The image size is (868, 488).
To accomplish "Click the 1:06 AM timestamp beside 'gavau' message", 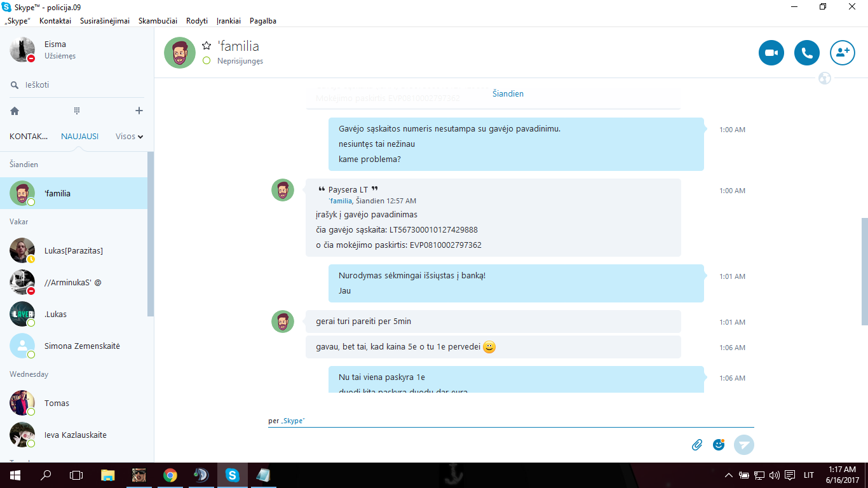I will coord(732,348).
